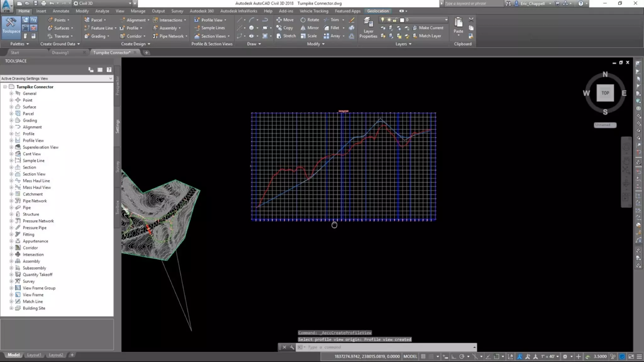Image resolution: width=644 pixels, height=362 pixels.
Task: Switch to the Drawing1 document tab
Action: [60, 53]
